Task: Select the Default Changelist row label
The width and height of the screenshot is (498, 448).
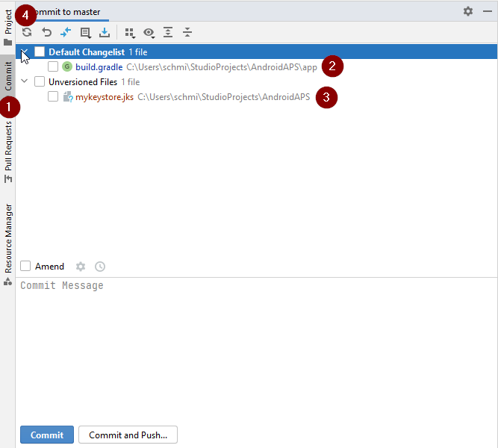Action: point(87,52)
